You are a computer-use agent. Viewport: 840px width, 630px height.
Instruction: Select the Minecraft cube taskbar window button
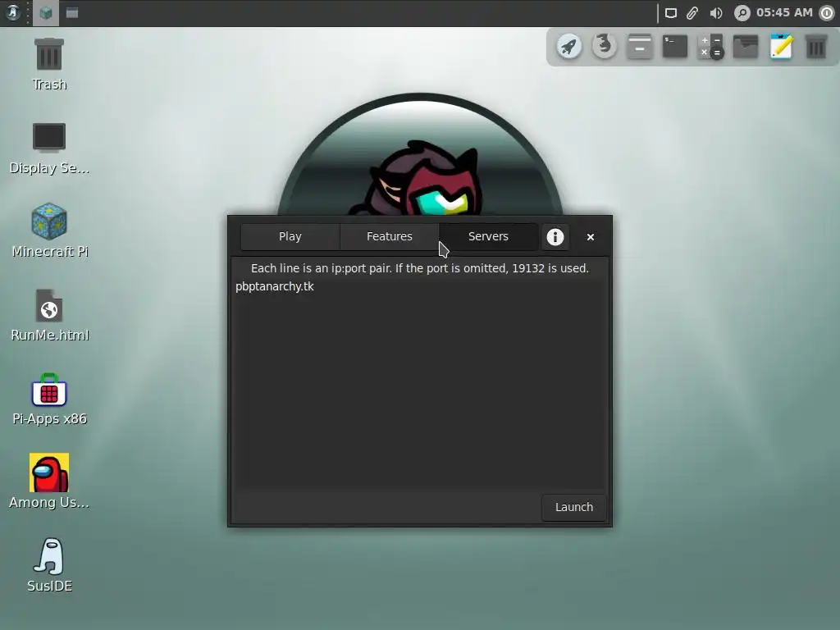click(46, 13)
